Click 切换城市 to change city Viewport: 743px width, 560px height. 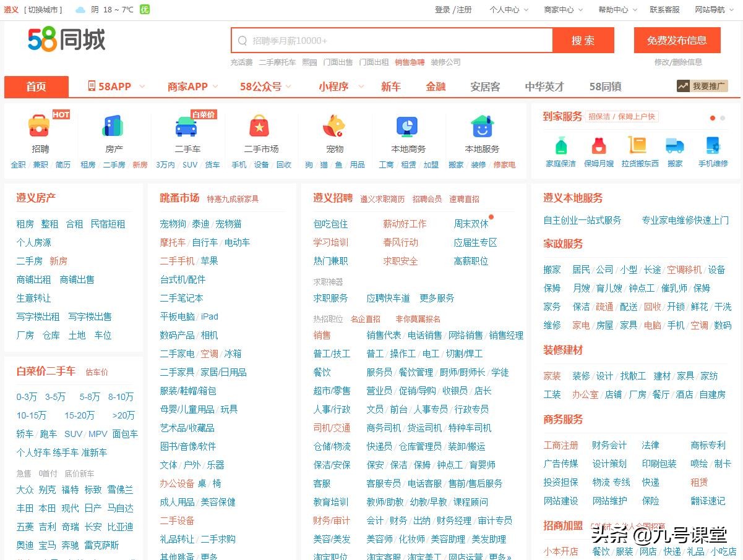[43, 10]
